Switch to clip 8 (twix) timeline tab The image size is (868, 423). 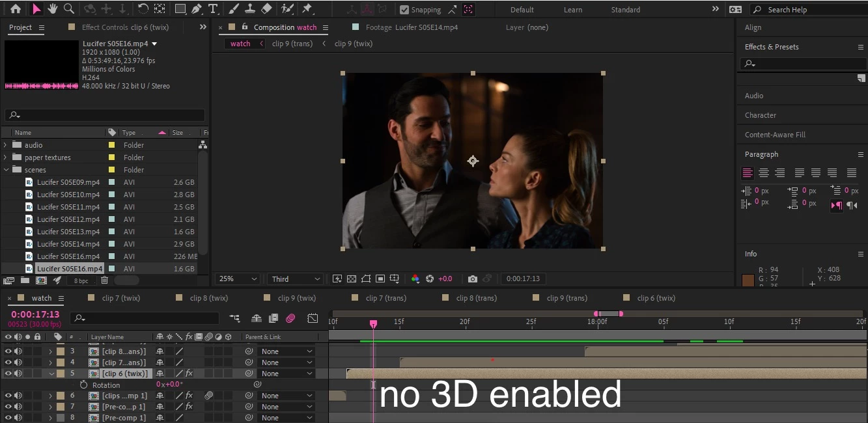[x=208, y=298]
